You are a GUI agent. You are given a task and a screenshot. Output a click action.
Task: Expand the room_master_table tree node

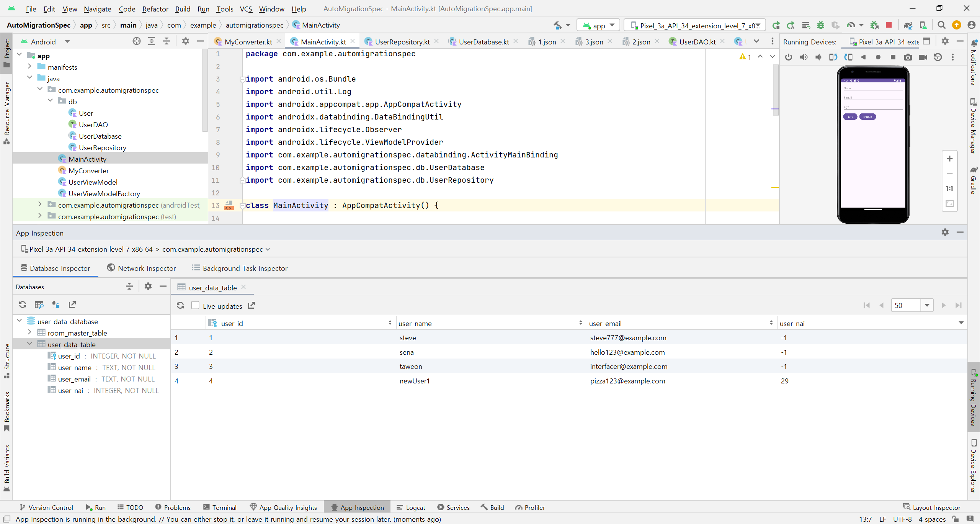(x=30, y=332)
